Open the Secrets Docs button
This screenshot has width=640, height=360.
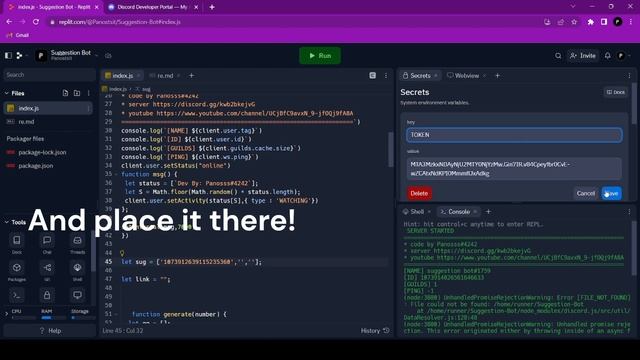pos(616,92)
